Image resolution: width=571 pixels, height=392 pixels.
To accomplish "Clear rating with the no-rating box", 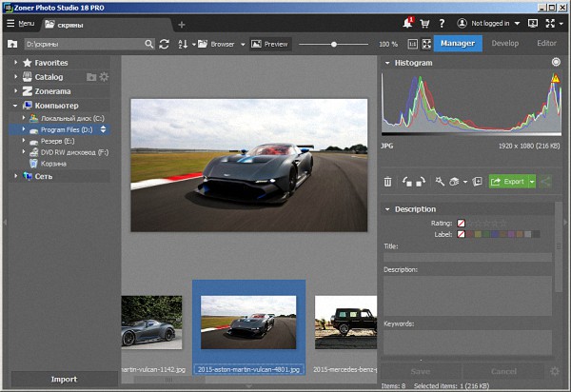I will click(x=462, y=223).
